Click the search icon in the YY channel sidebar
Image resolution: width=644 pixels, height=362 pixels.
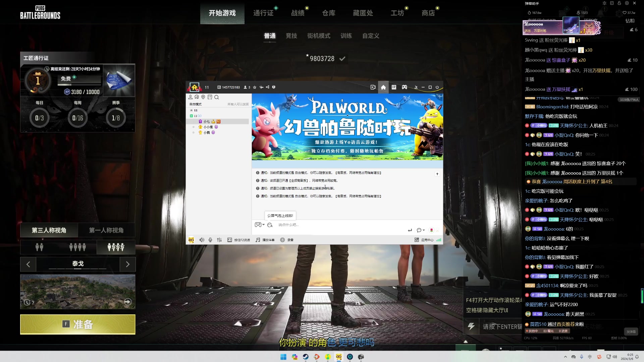216,97
